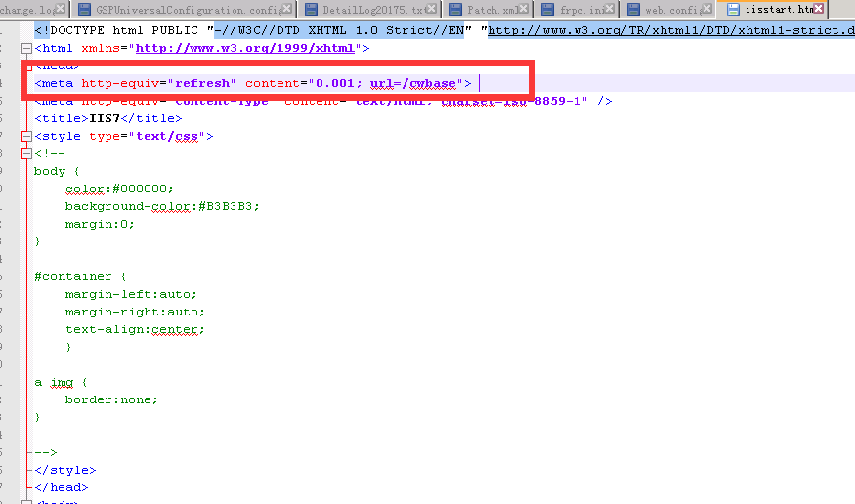Collapse the CSS comment block fold marker
855x504 pixels.
pos(26,153)
